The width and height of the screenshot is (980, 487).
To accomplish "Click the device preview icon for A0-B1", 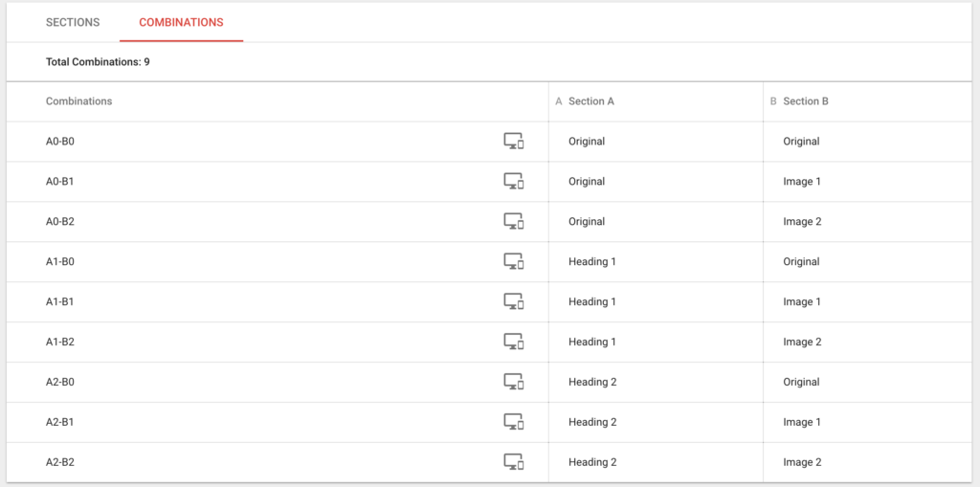I will pyautogui.click(x=514, y=182).
